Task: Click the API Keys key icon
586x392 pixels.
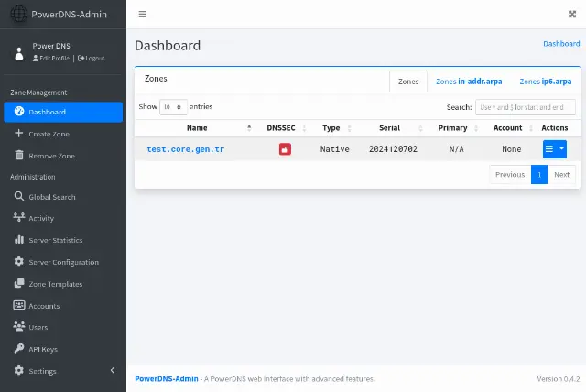Action: [19, 349]
